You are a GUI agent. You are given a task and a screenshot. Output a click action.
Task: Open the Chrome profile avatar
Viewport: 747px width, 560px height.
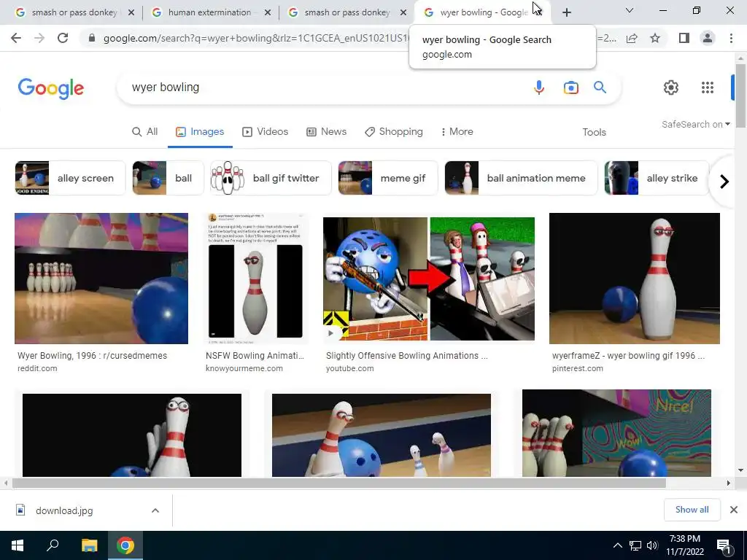(708, 38)
